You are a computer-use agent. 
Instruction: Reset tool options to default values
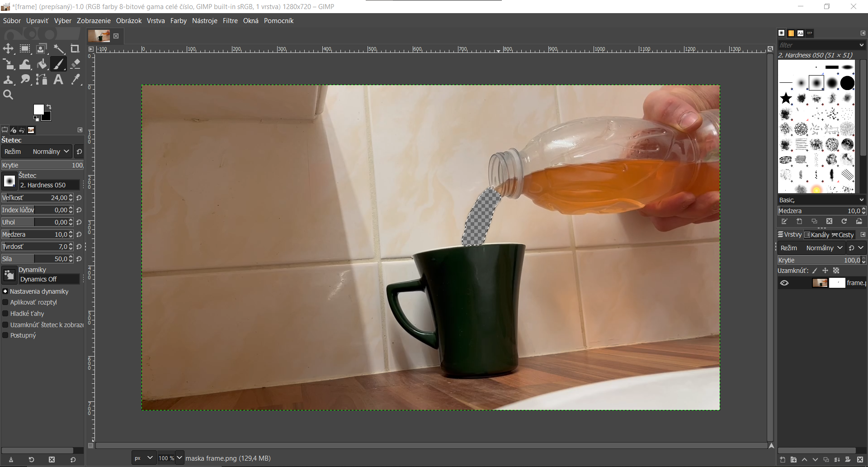pos(73,460)
